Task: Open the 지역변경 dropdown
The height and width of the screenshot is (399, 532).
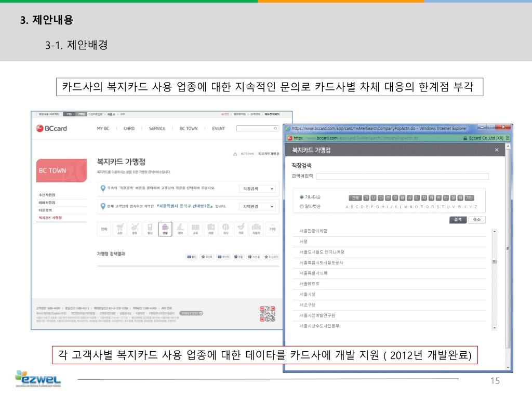Action: (x=258, y=206)
